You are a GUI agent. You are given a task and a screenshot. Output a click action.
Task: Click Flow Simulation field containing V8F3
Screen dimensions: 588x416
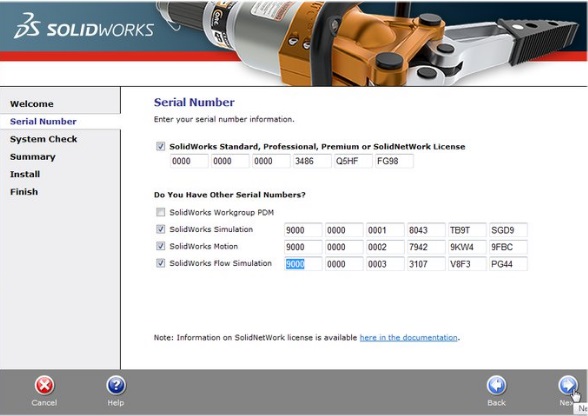click(467, 264)
